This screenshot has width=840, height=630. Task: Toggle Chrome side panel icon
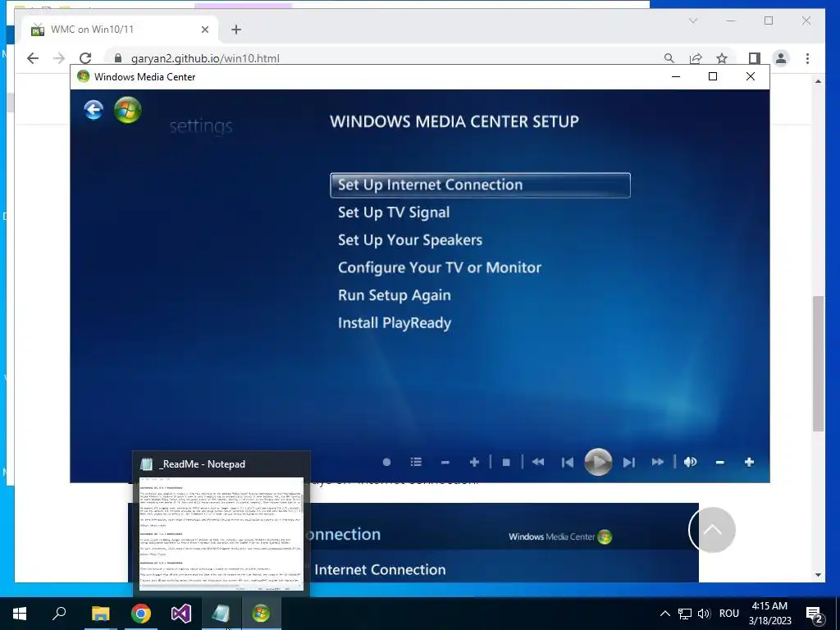[x=755, y=58]
